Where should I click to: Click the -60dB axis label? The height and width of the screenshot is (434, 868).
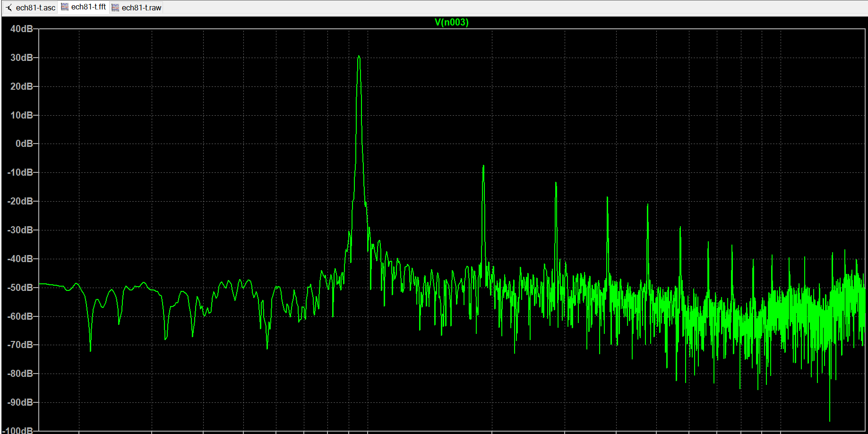pos(20,316)
